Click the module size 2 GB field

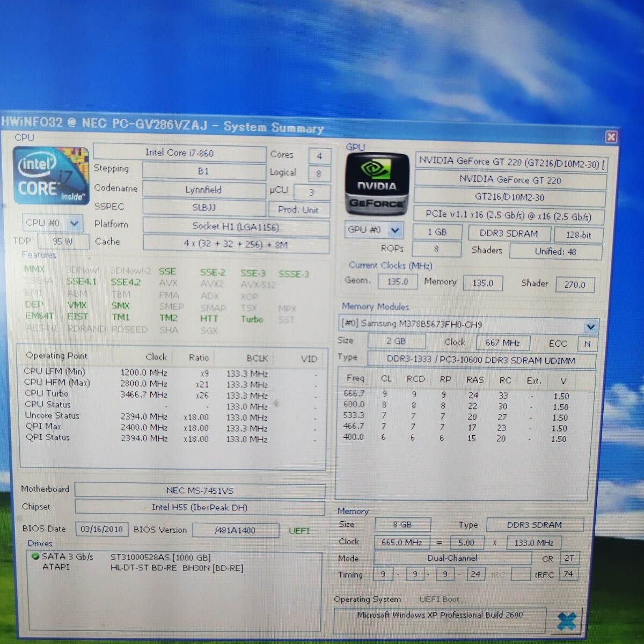396,341
